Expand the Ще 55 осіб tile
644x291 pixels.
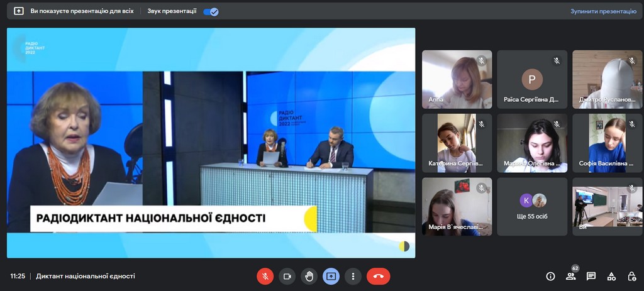tap(532, 207)
